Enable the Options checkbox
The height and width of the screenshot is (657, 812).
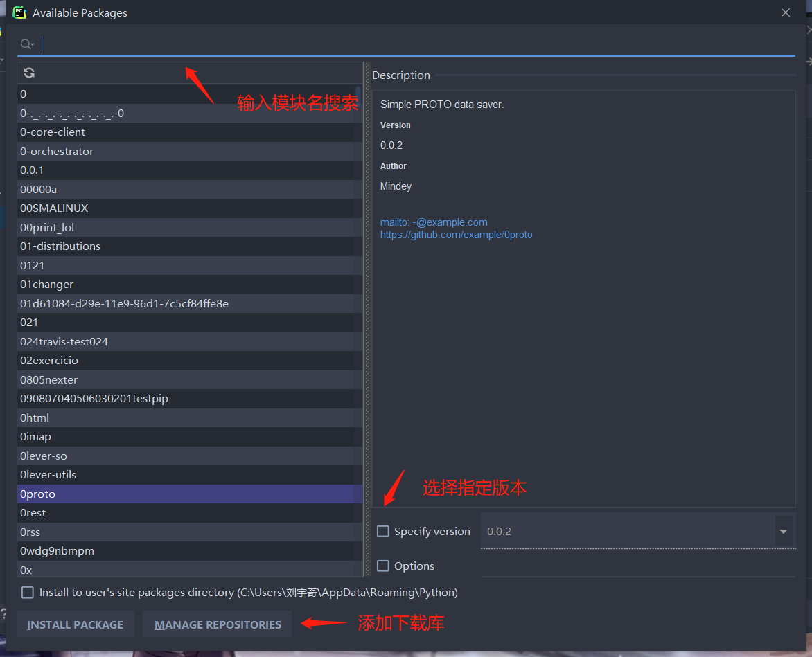383,566
